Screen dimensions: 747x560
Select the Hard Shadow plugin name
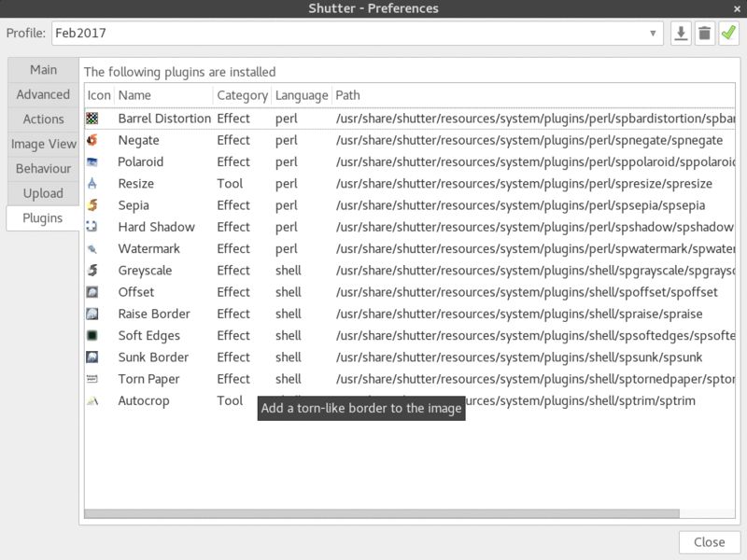tap(156, 227)
